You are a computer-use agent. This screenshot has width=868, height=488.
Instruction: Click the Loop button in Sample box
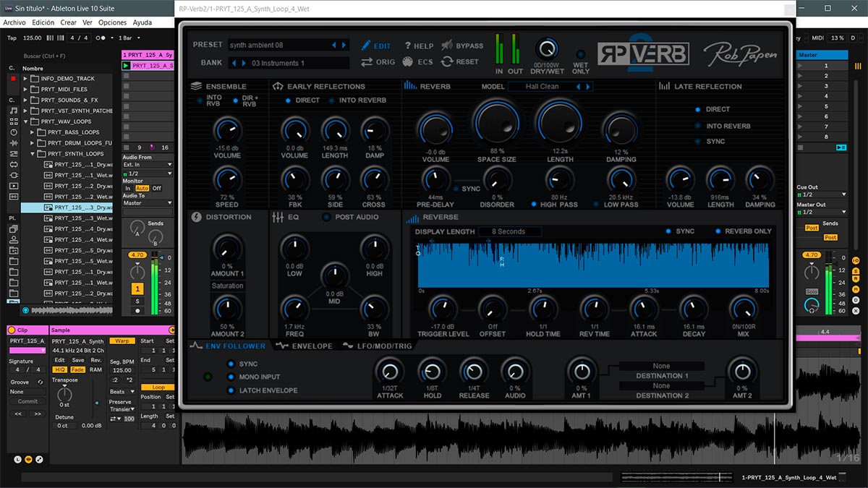click(x=158, y=388)
